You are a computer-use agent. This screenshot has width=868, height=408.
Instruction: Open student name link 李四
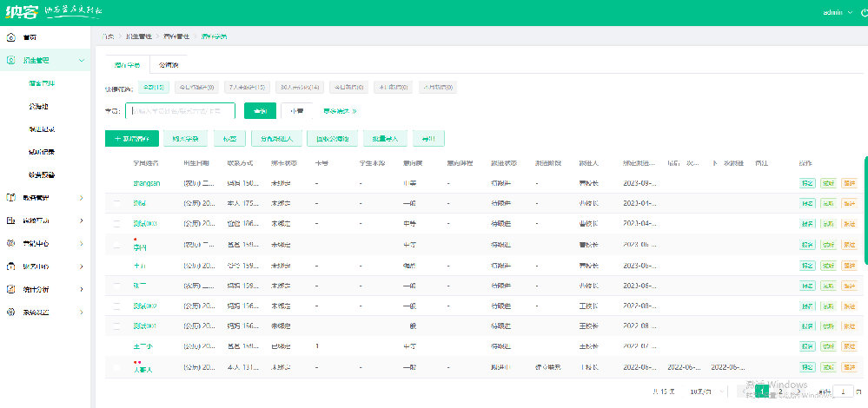(140, 247)
